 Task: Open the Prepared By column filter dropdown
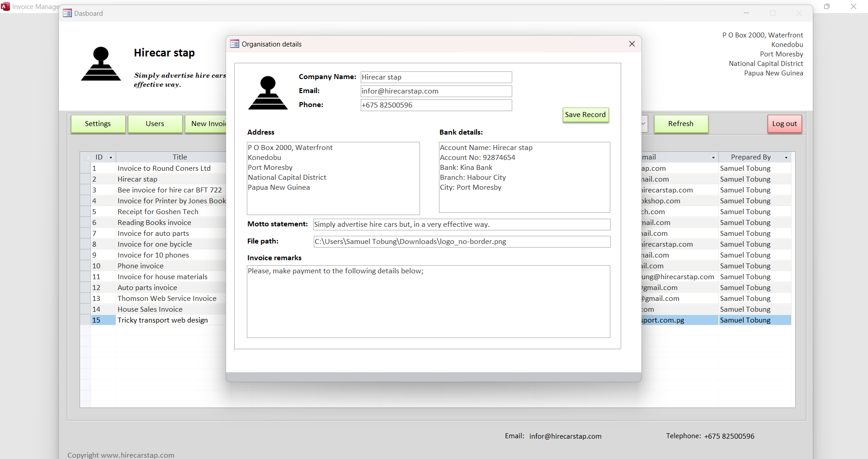coord(786,157)
